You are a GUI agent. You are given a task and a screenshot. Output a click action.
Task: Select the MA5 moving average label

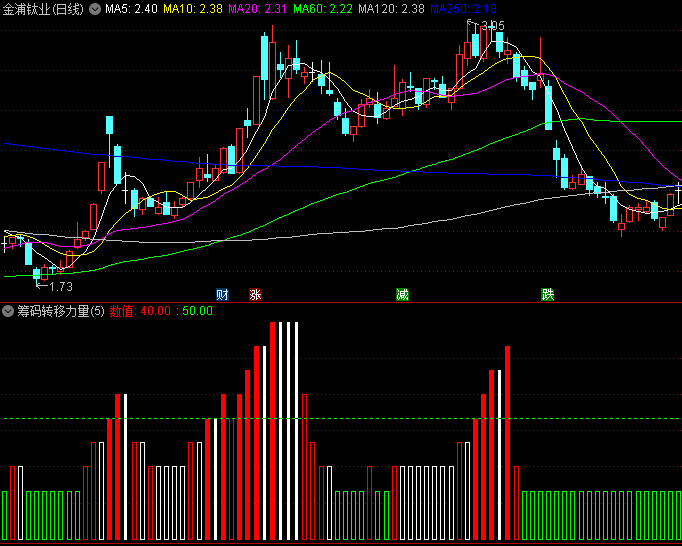[x=131, y=9]
